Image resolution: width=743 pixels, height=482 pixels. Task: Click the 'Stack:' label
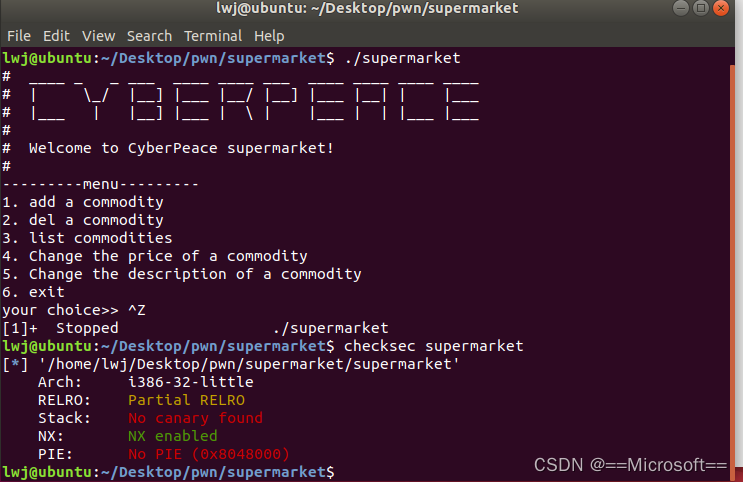64,418
